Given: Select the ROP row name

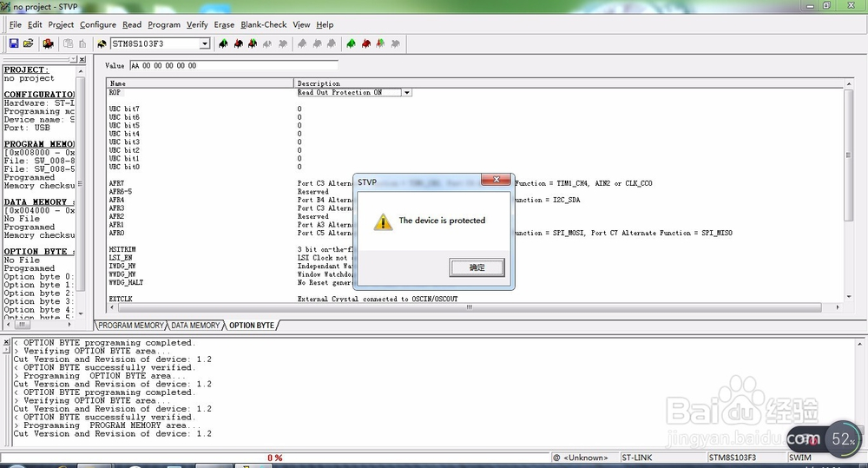Looking at the screenshot, I should point(115,93).
